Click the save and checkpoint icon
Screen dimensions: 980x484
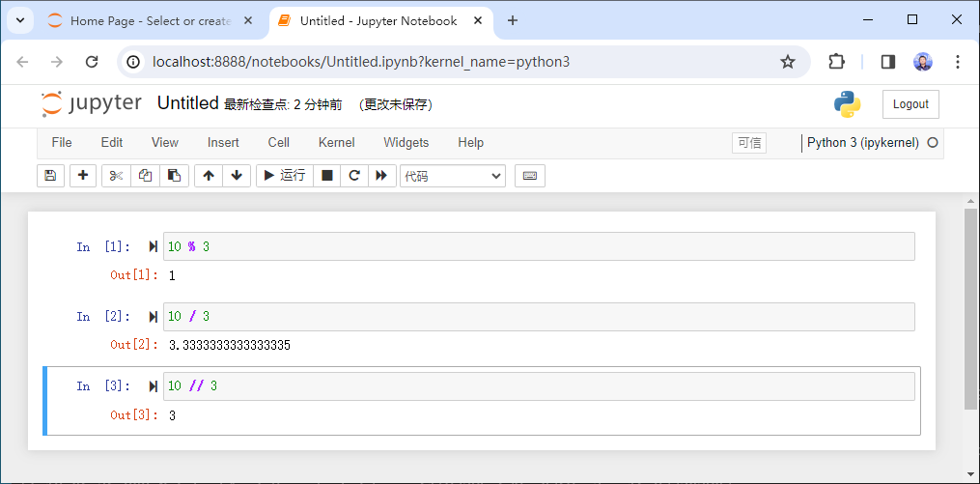point(50,175)
